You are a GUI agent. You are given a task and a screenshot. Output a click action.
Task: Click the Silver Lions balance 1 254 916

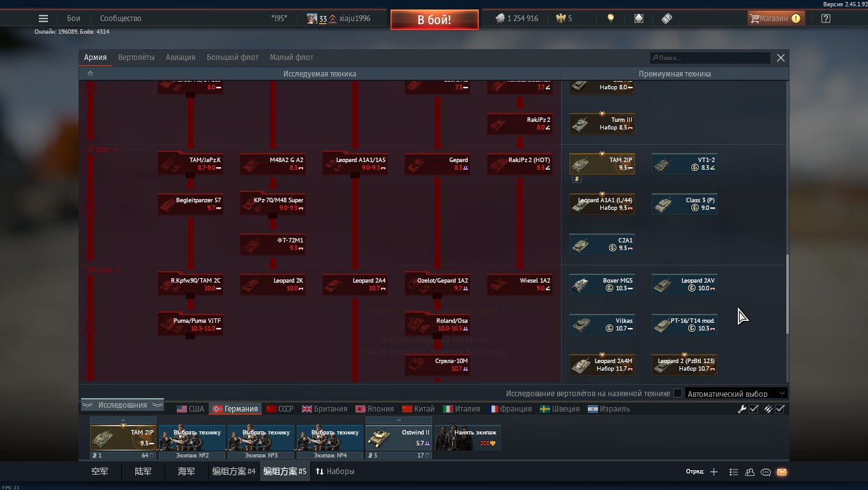coord(516,19)
